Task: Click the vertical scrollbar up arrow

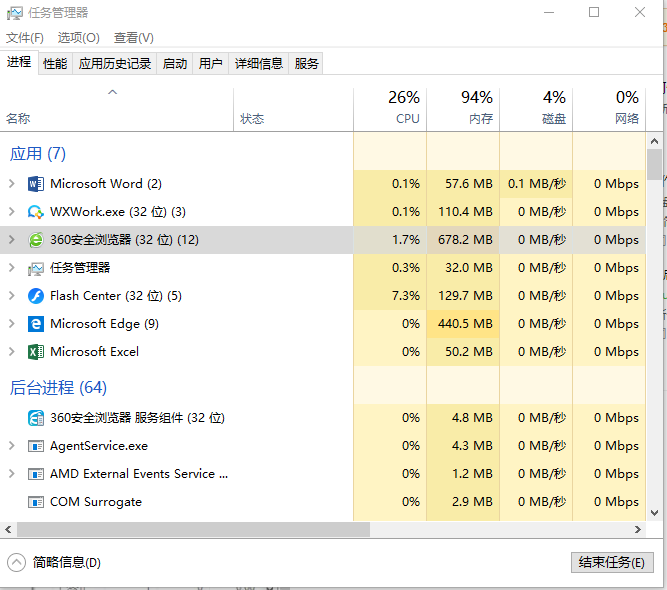Action: (x=654, y=141)
